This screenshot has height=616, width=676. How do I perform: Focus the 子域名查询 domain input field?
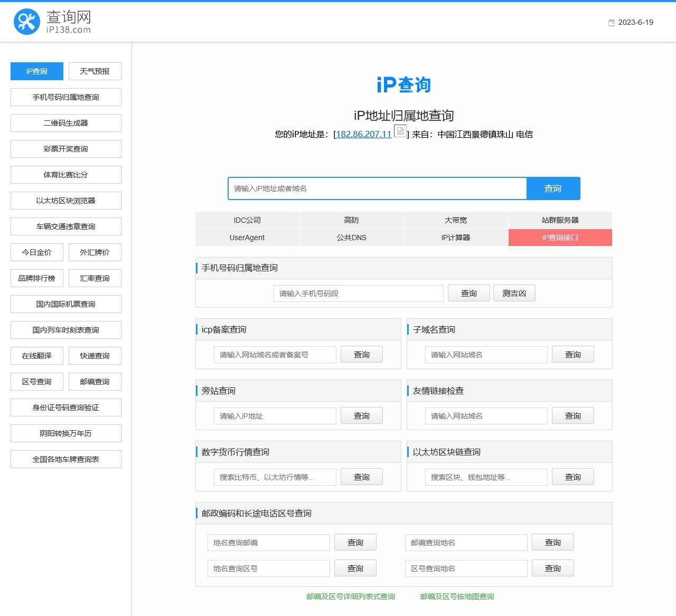(x=486, y=355)
